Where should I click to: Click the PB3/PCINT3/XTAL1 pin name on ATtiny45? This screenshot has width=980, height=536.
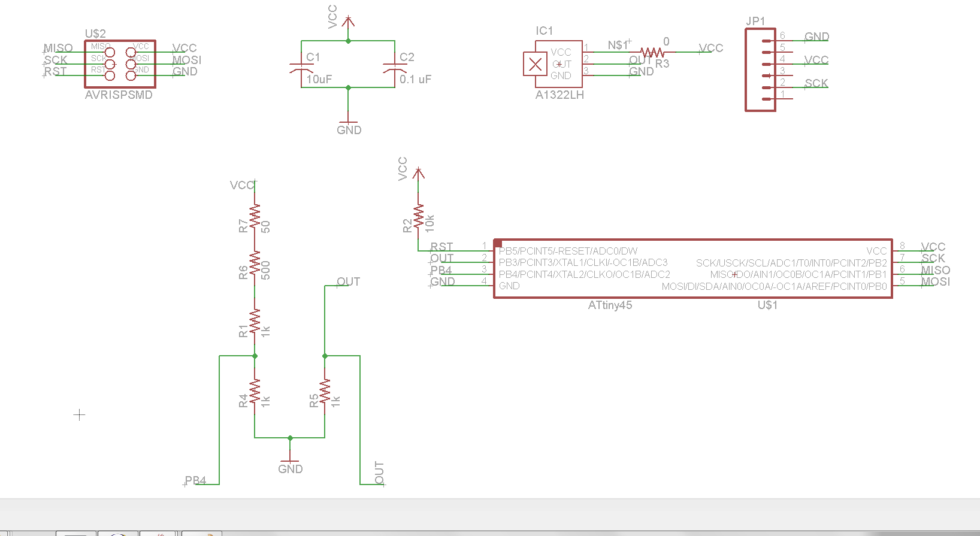point(583,262)
